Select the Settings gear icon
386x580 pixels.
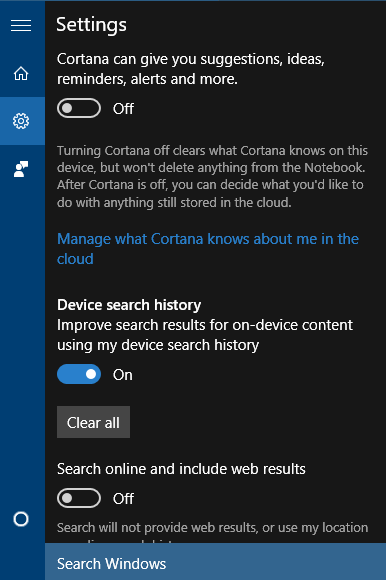pos(21,121)
